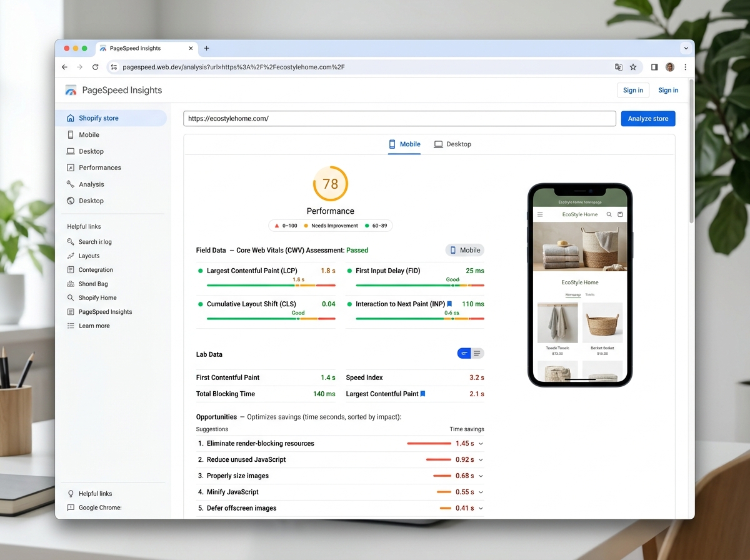The height and width of the screenshot is (560, 750).
Task: Click the basket product thumbnail in phone
Action: pyautogui.click(x=602, y=323)
